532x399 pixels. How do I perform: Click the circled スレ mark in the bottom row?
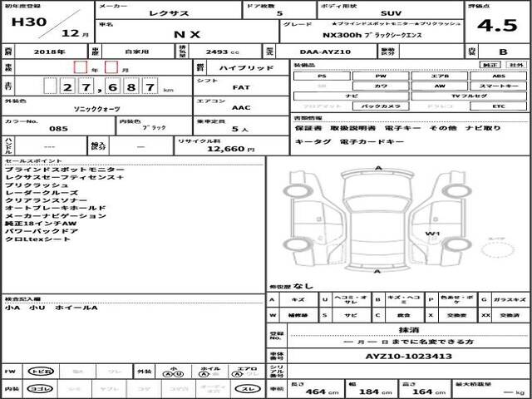point(247,389)
